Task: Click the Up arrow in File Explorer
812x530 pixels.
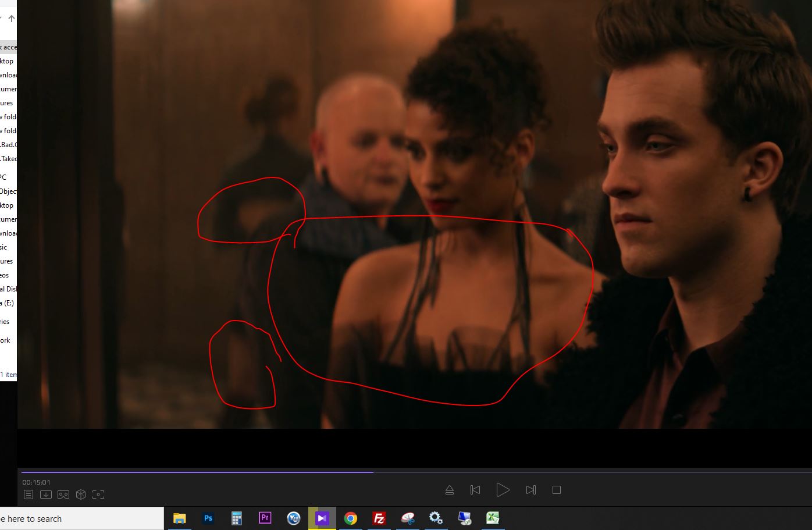Action: pyautogui.click(x=11, y=19)
